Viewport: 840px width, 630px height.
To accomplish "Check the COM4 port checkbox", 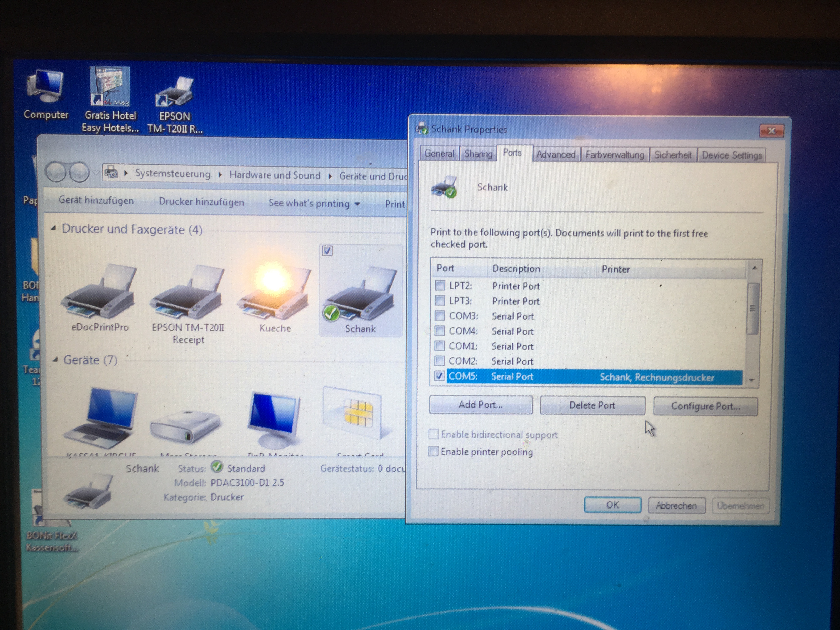I will pos(439,330).
